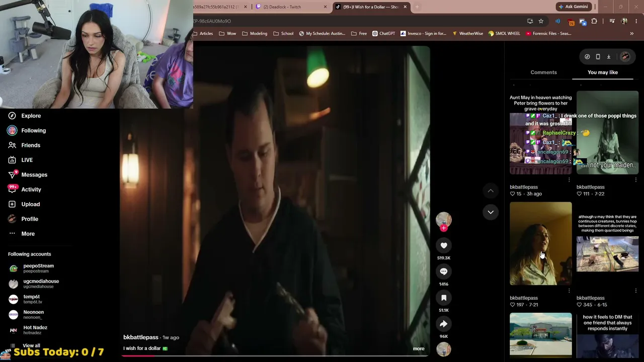644x362 pixels.
Task: View all following accounts
Action: [31, 345]
